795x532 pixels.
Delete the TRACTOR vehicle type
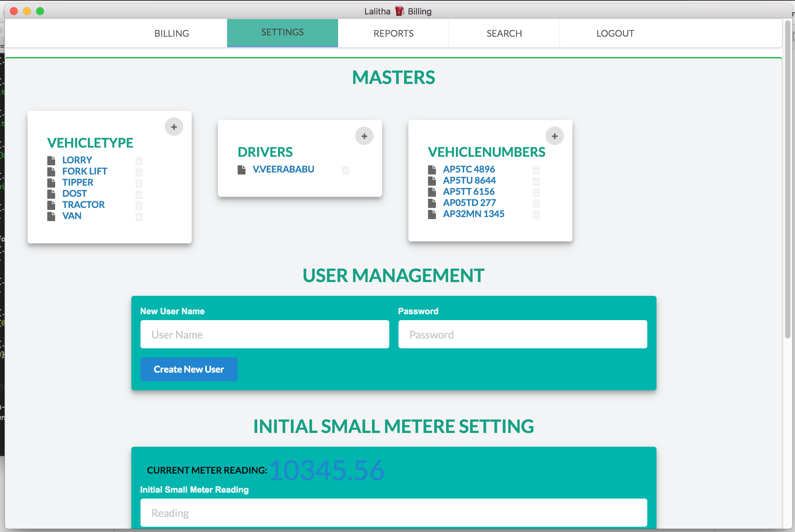pos(139,205)
